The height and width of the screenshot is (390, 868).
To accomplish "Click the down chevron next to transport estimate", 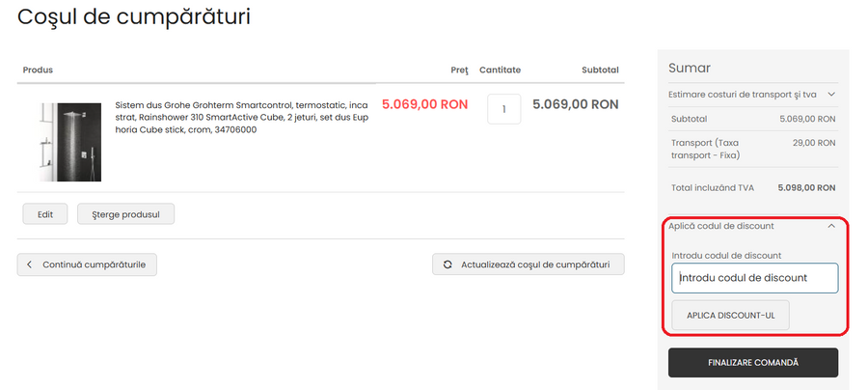I will coord(830,95).
